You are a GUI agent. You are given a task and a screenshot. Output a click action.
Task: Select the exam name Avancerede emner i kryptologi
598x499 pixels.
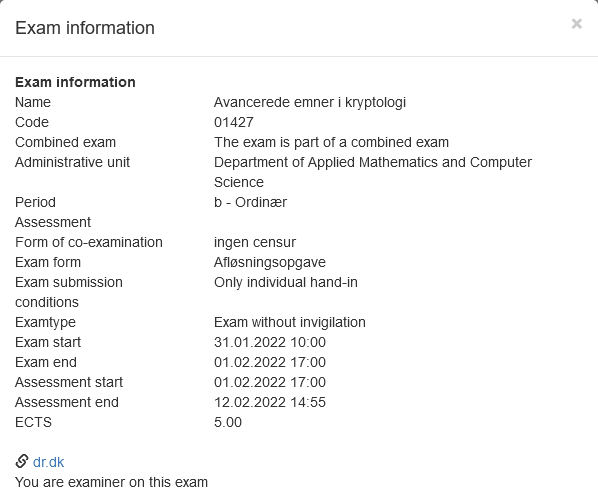[310, 102]
